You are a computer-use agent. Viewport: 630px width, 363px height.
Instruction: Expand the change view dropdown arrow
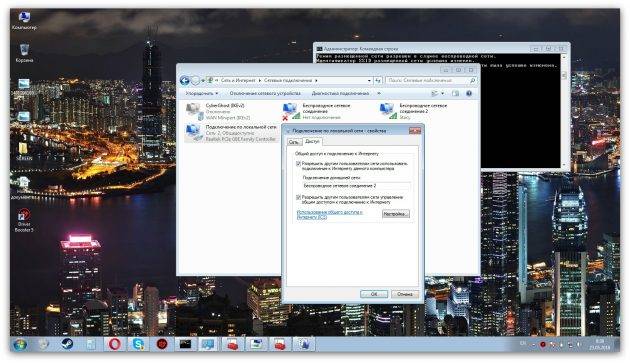pyautogui.click(x=443, y=93)
